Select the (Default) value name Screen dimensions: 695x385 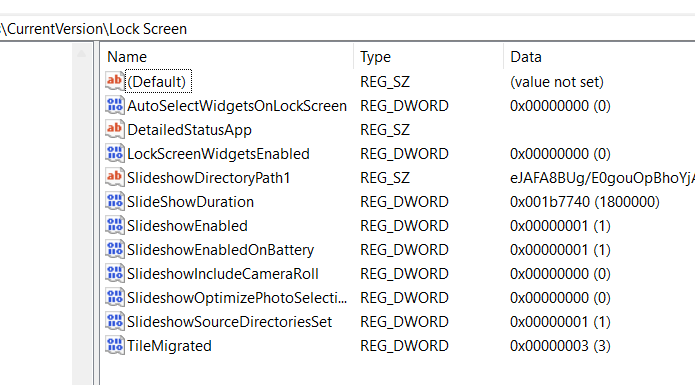(158, 82)
